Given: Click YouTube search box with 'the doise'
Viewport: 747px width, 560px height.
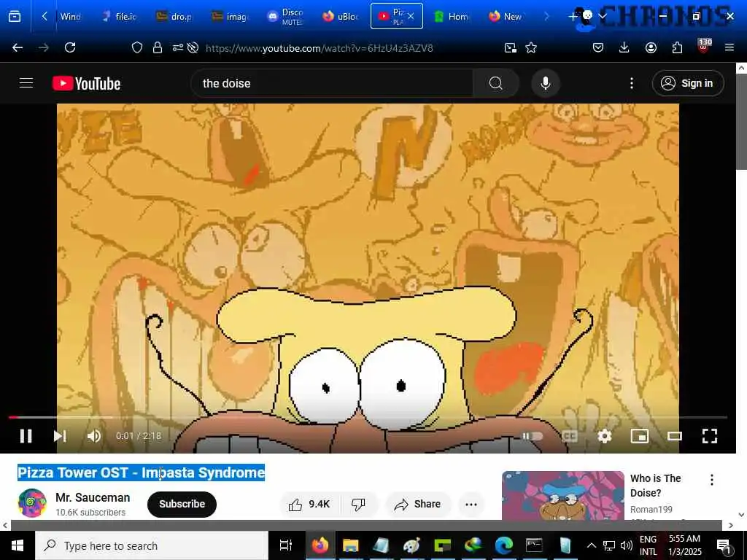Looking at the screenshot, I should tap(332, 83).
